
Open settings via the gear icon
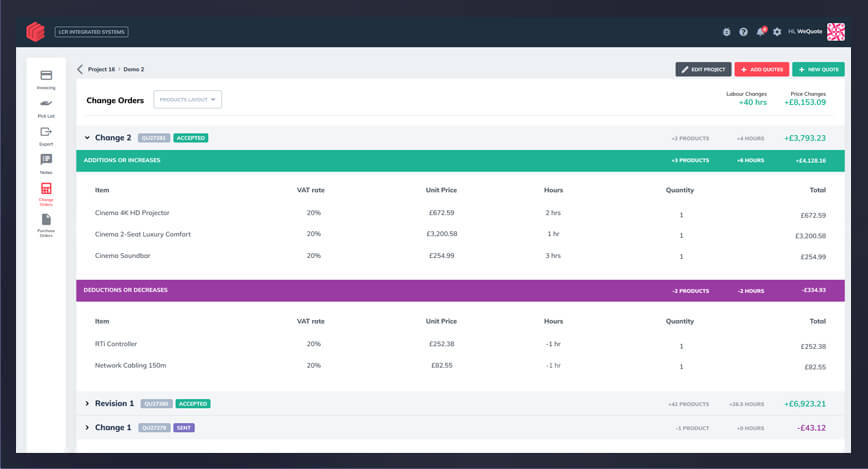[x=777, y=32]
